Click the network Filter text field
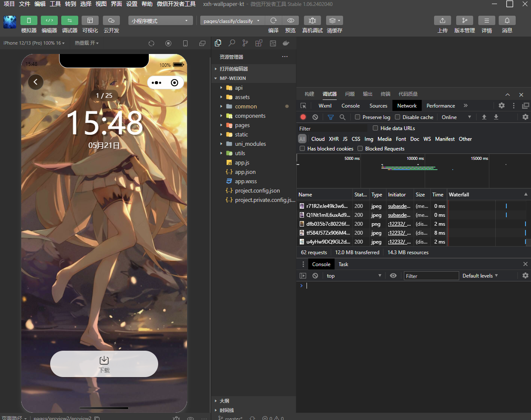This screenshot has height=420, width=531. [x=332, y=128]
